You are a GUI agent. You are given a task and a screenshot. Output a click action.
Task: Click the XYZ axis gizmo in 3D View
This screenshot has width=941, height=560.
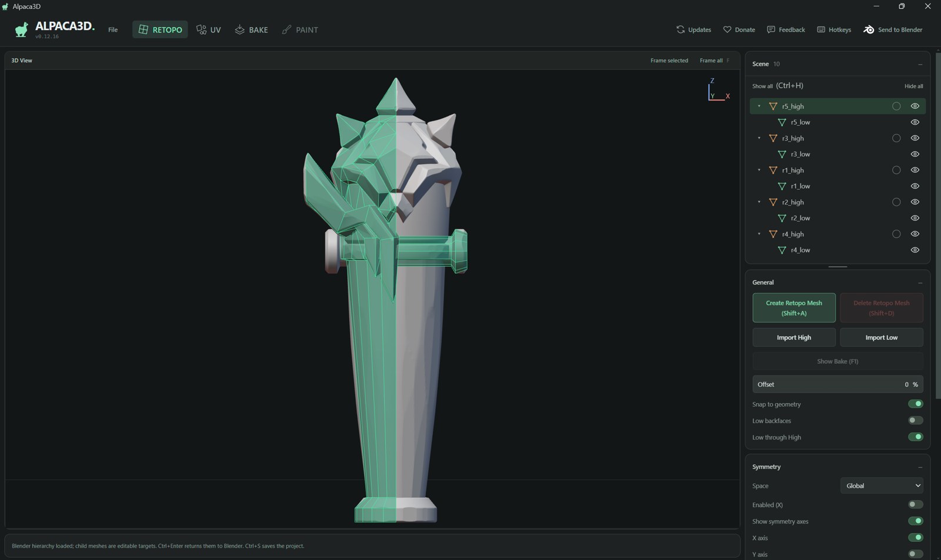(x=719, y=89)
